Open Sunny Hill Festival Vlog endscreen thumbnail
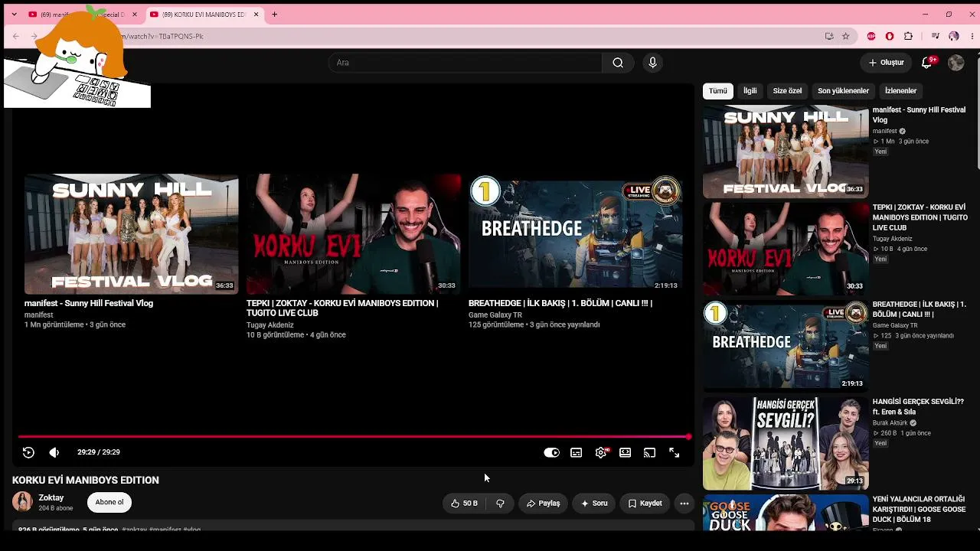 (x=131, y=234)
